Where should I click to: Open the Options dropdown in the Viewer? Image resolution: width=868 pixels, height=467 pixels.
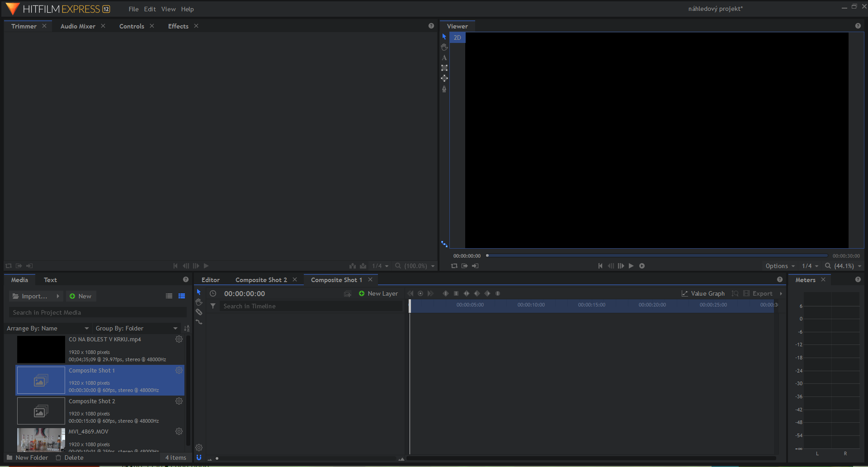(x=779, y=266)
